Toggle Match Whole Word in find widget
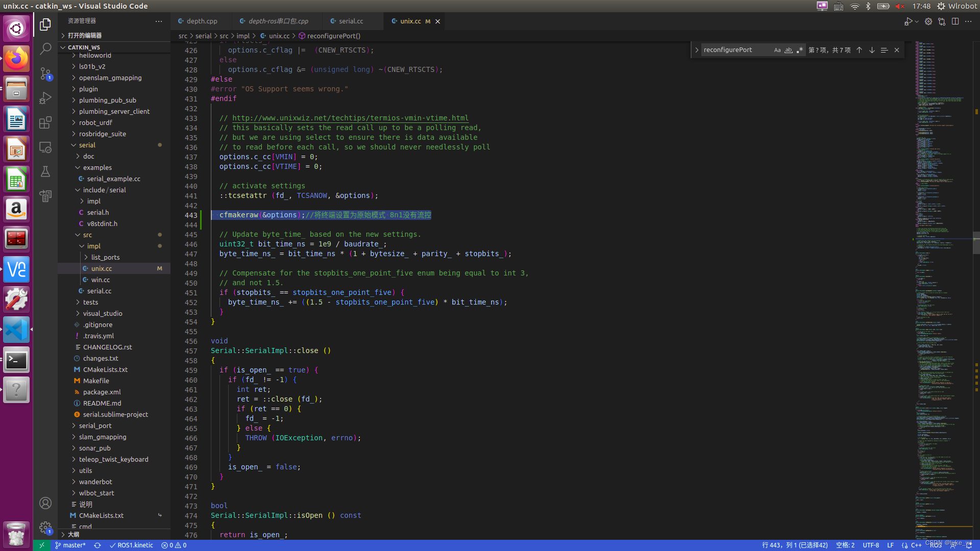Viewport: 980px width, 551px height. click(x=788, y=50)
